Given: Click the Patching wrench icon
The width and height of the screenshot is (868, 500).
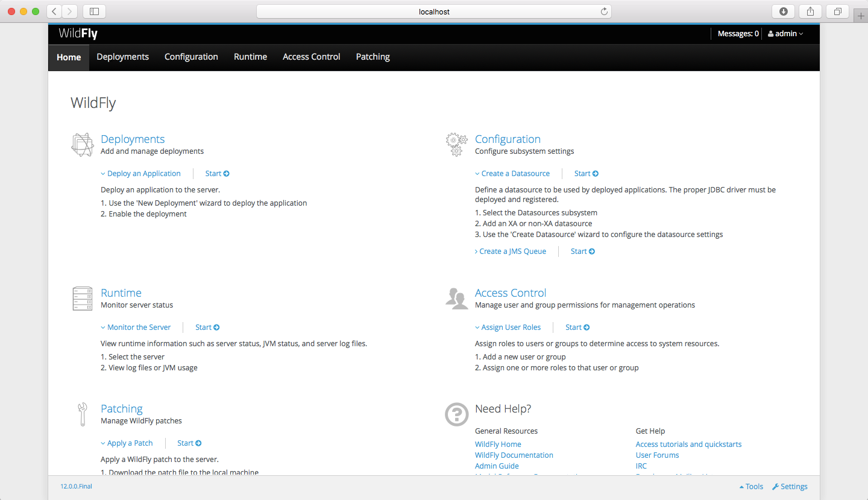Looking at the screenshot, I should [83, 414].
